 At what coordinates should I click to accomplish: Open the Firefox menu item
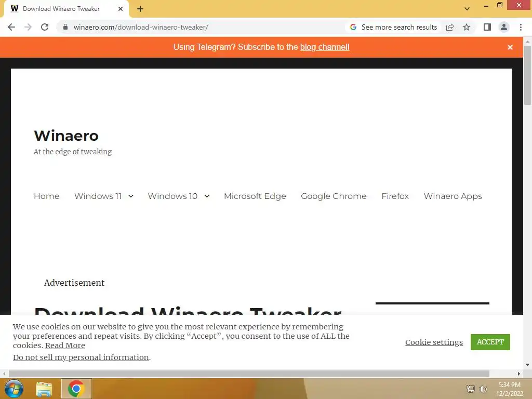tap(395, 196)
